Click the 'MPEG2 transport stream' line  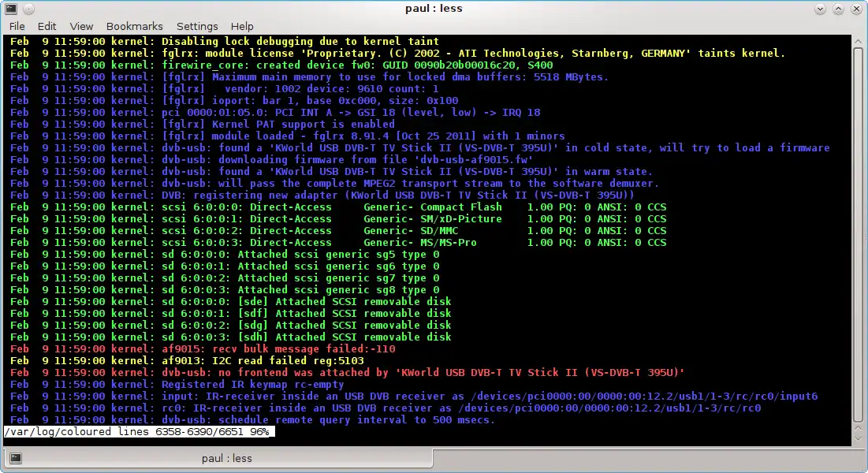334,184
